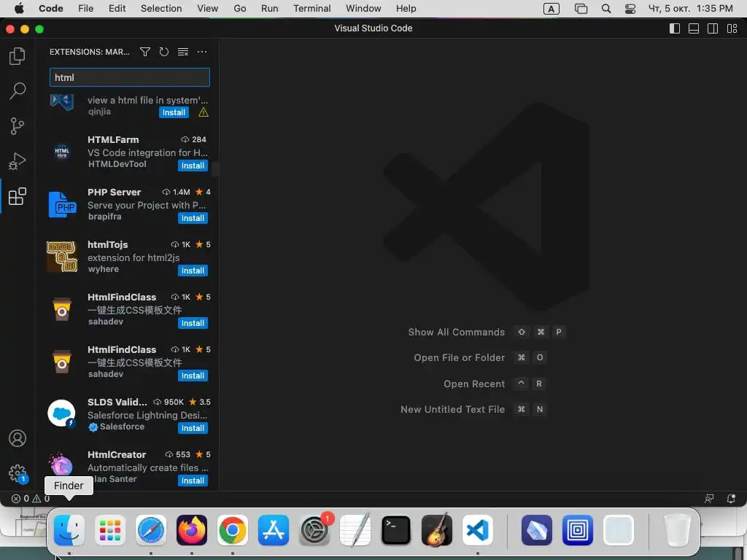Refresh the extensions list
The image size is (747, 560).
point(164,52)
